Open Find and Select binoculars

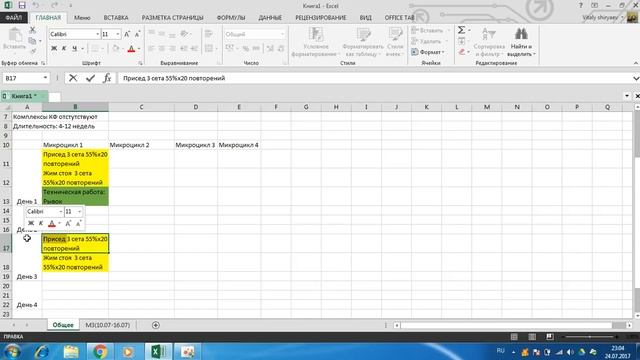[521, 42]
